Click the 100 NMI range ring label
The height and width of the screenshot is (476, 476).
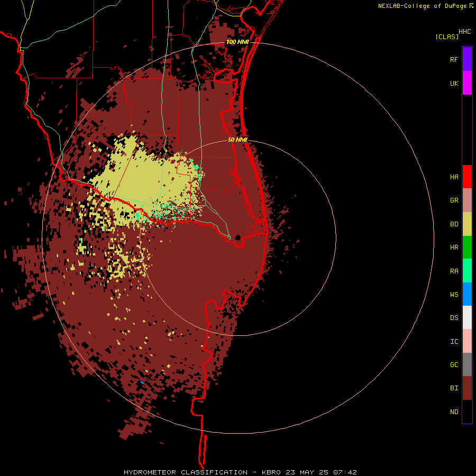(x=237, y=42)
